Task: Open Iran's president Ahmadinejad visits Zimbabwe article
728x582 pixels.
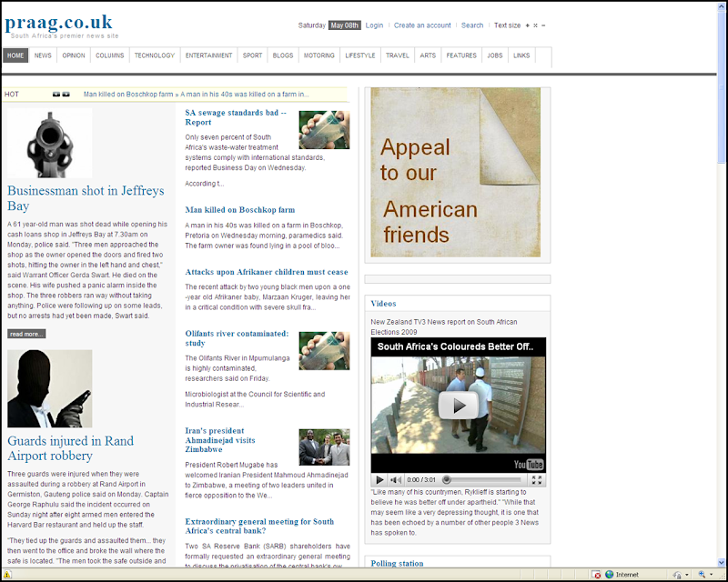Action: (x=220, y=440)
